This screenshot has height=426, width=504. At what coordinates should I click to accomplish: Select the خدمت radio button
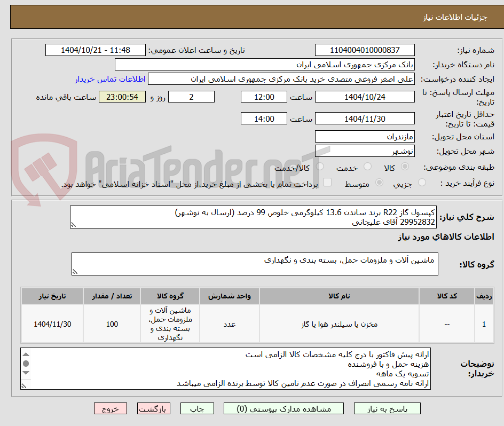(367, 167)
